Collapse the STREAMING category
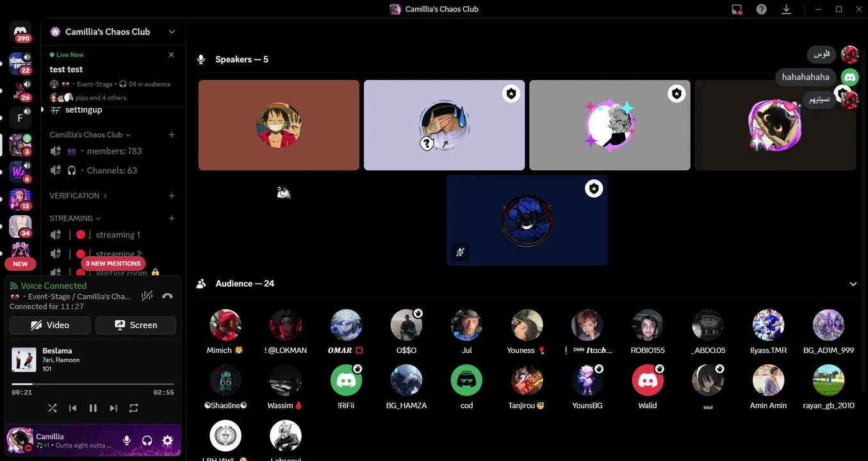The image size is (868, 461). 75,218
